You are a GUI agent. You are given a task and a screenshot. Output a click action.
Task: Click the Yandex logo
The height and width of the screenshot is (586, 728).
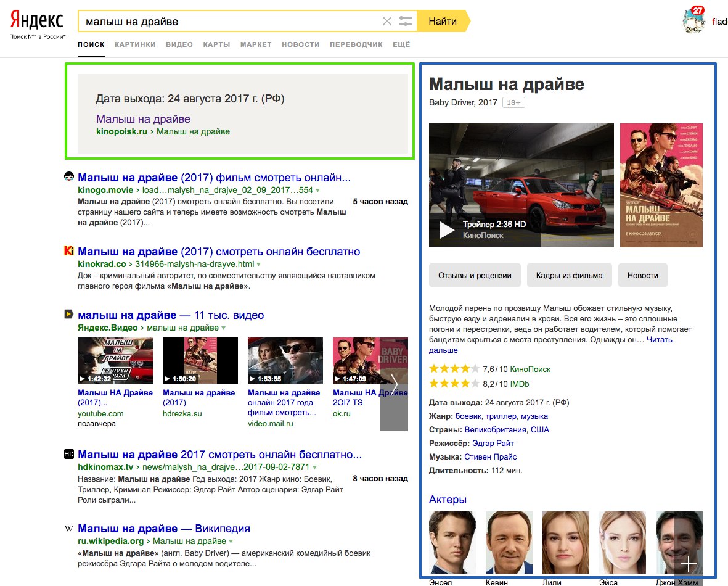pos(37,20)
